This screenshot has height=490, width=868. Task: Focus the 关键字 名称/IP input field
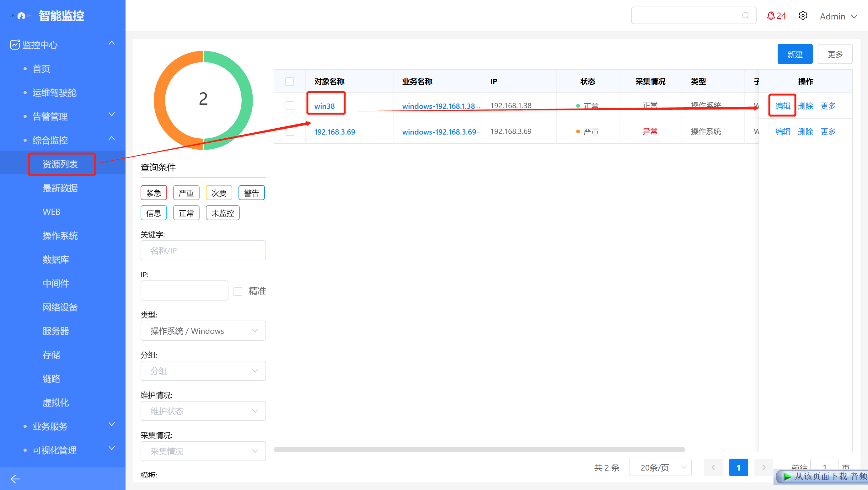click(x=203, y=250)
